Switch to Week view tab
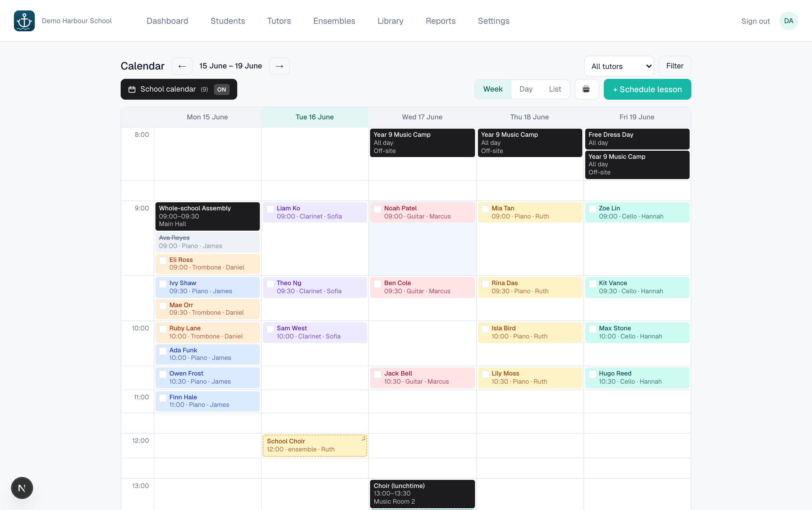This screenshot has width=812, height=510. click(x=493, y=89)
